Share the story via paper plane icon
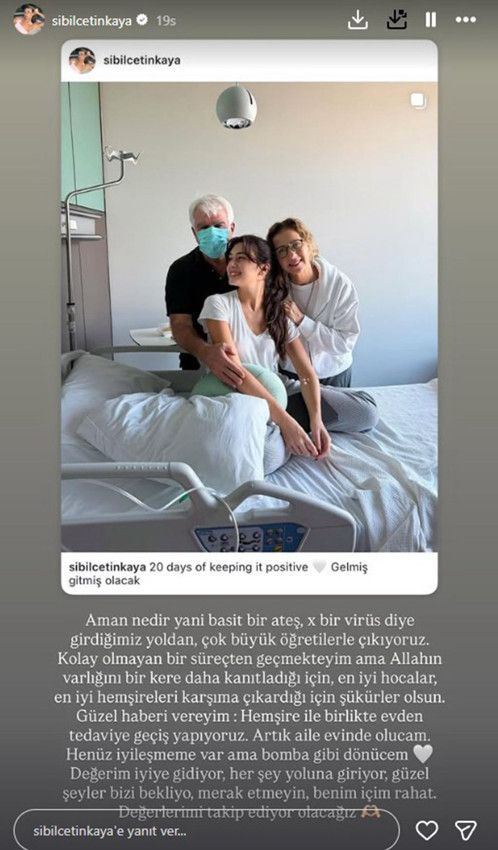This screenshot has width=498, height=850. click(465, 830)
